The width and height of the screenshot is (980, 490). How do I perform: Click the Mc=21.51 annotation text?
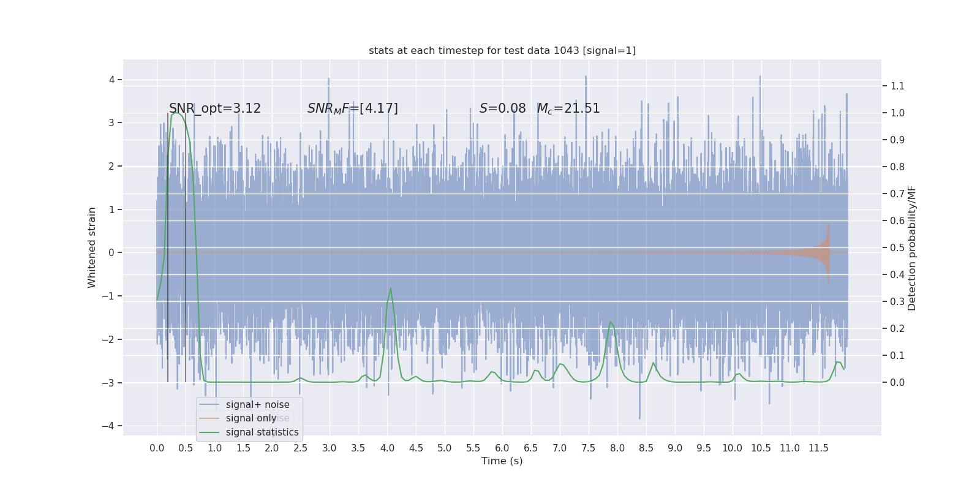coord(568,108)
